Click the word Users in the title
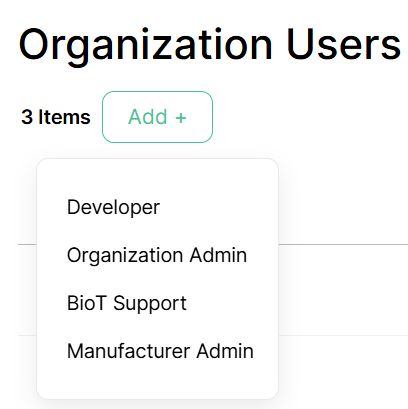Screen dimensions: 408x409 pos(344,44)
